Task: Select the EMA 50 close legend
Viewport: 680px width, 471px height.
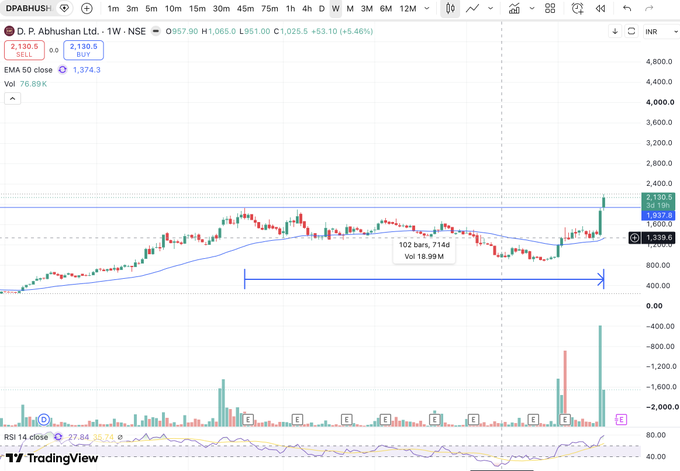Action: pyautogui.click(x=28, y=70)
